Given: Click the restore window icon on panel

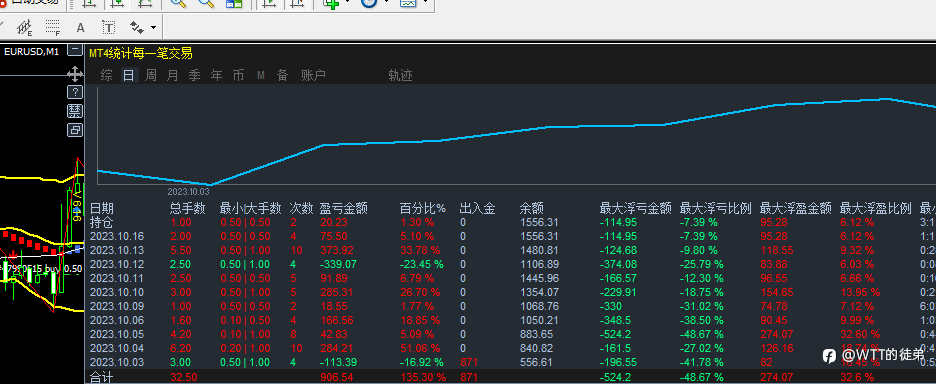Looking at the screenshot, I should 75,130.
